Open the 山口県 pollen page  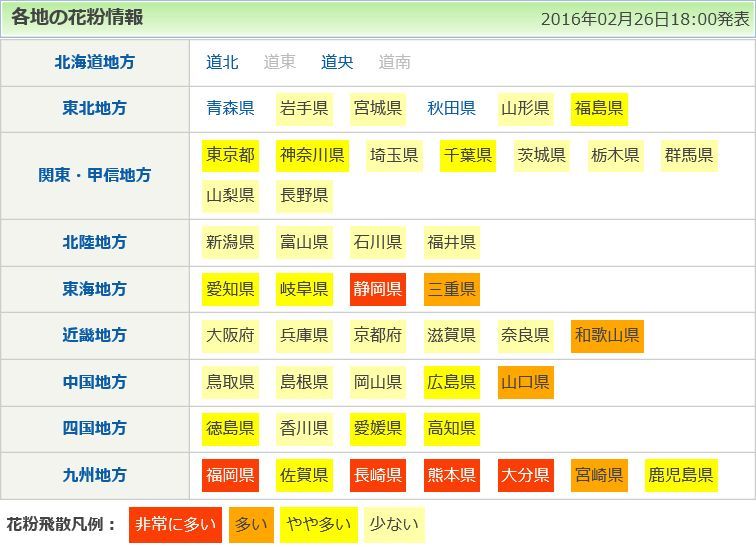(525, 382)
